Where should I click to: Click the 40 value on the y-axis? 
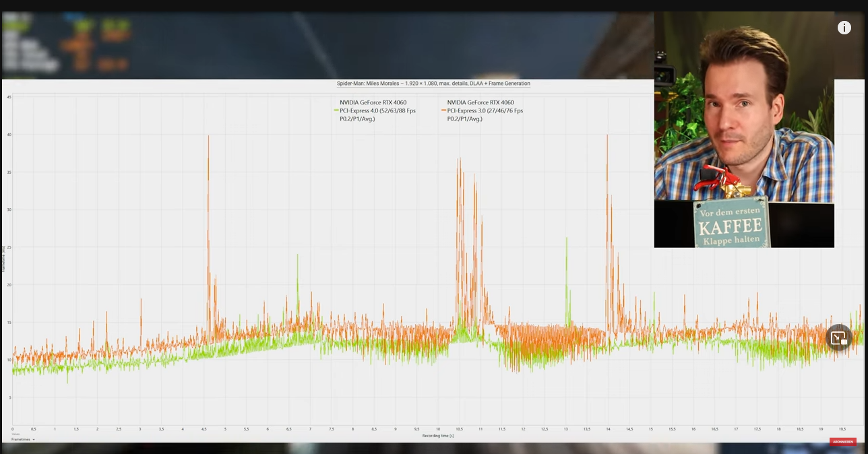(9, 135)
